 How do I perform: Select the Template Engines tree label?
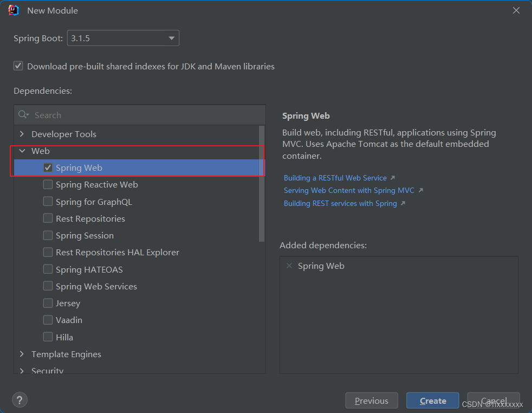coord(66,354)
